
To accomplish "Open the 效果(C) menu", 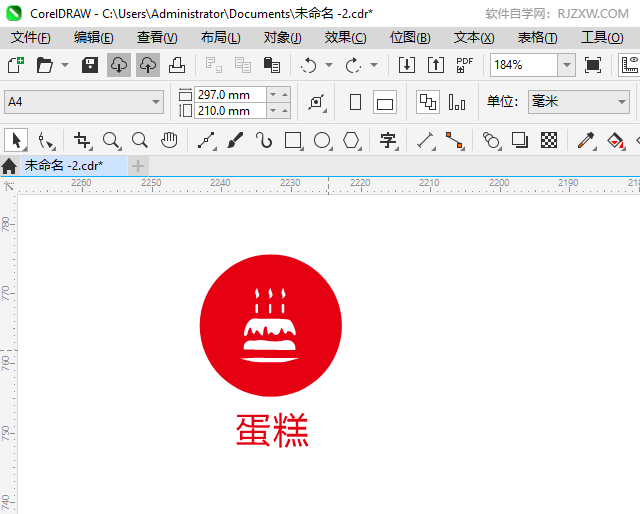I will 345,38.
